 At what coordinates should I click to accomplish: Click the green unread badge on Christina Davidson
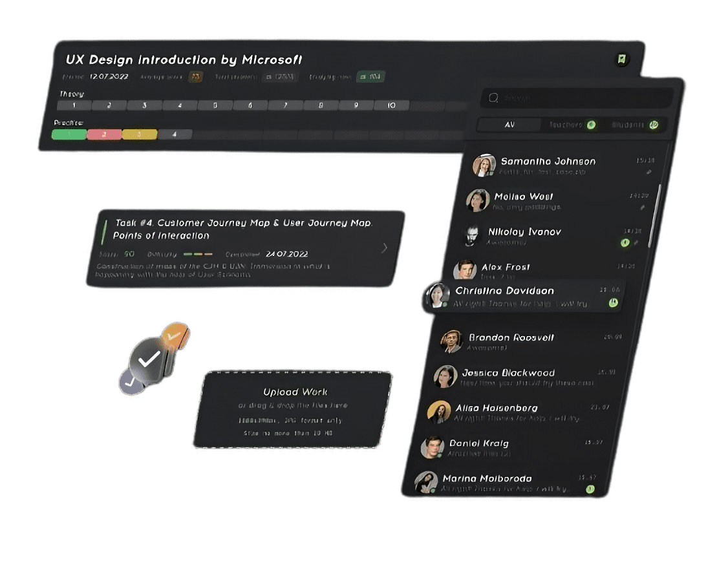click(x=614, y=303)
